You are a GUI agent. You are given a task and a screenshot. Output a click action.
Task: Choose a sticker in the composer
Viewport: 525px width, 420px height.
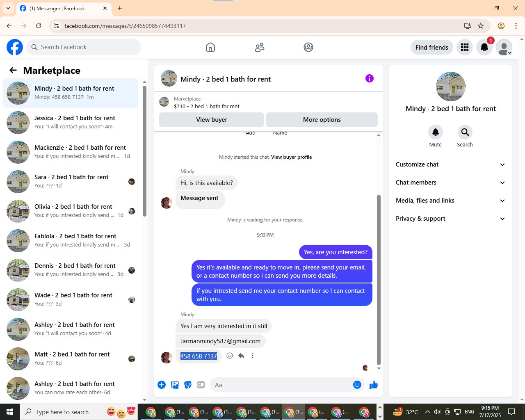point(188,385)
